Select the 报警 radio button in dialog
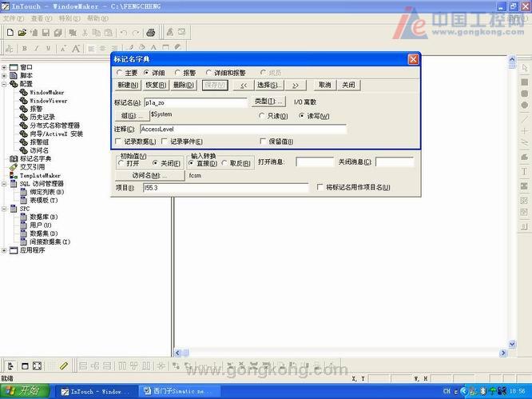 [177, 73]
